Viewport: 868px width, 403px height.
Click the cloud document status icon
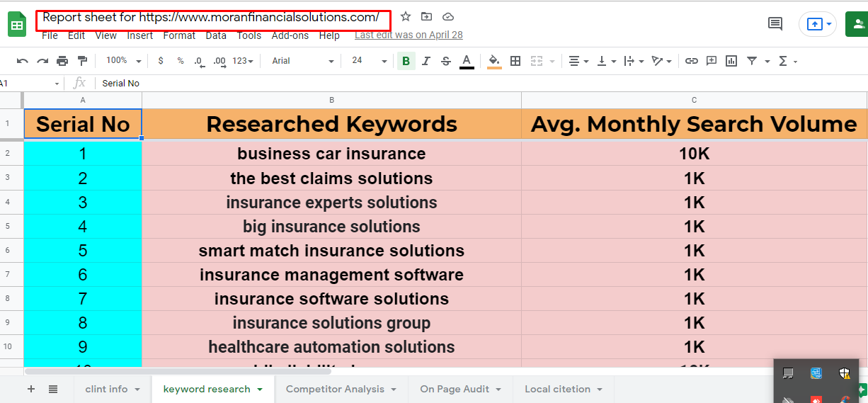pos(447,16)
